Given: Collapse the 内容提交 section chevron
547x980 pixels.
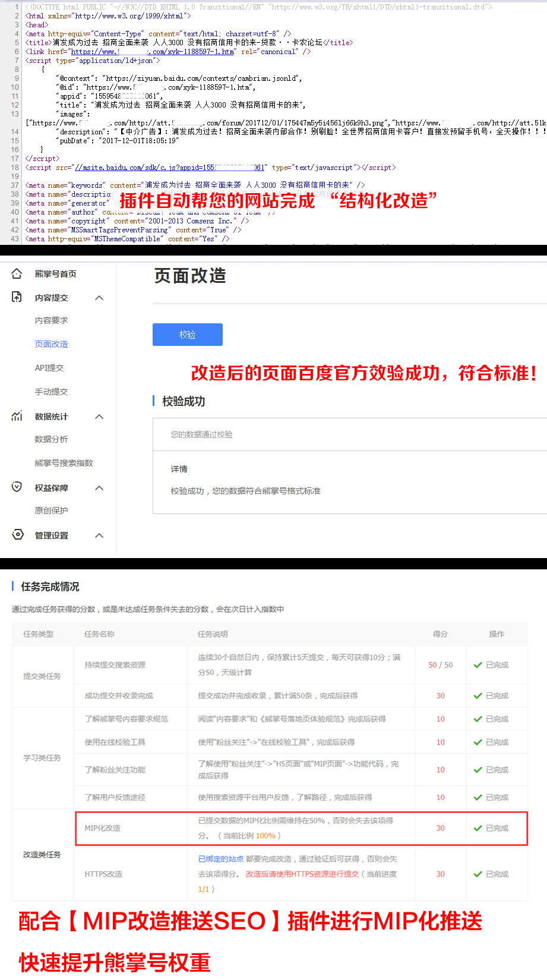Looking at the screenshot, I should point(99,298).
